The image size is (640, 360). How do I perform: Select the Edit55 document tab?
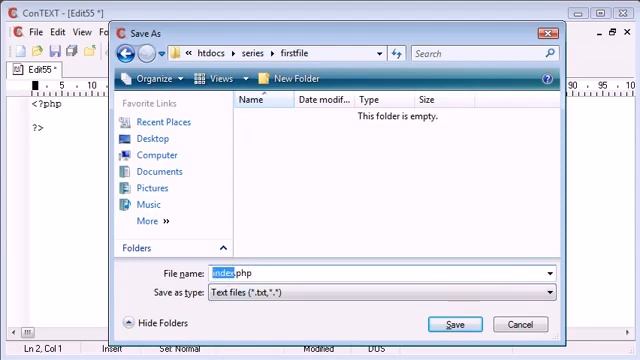(35, 70)
